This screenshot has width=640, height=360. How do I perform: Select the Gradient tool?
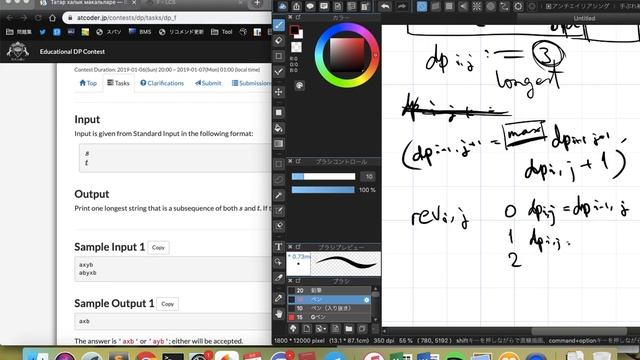coord(279,144)
